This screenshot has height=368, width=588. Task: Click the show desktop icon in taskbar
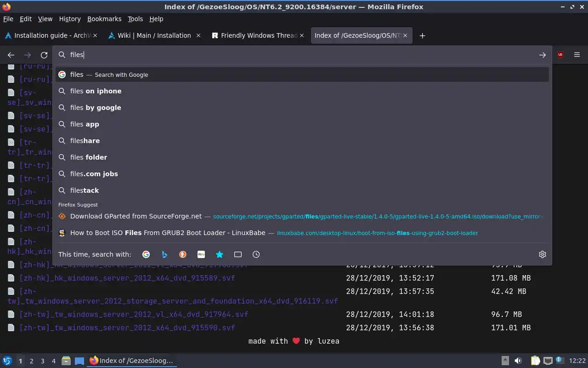79,361
